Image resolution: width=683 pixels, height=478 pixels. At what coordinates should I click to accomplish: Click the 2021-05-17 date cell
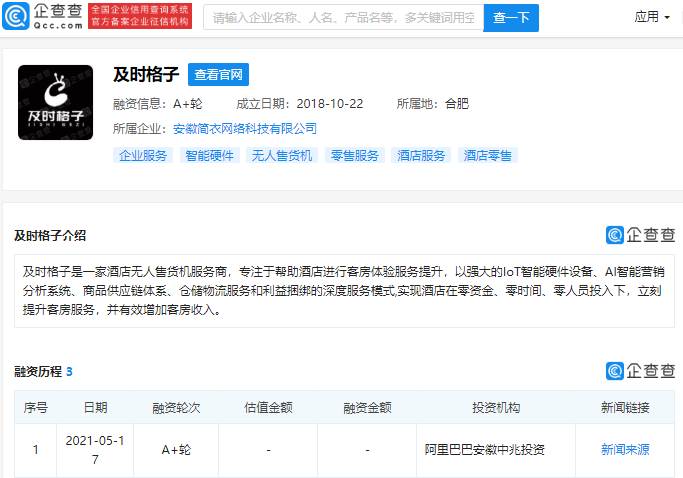(x=95, y=450)
